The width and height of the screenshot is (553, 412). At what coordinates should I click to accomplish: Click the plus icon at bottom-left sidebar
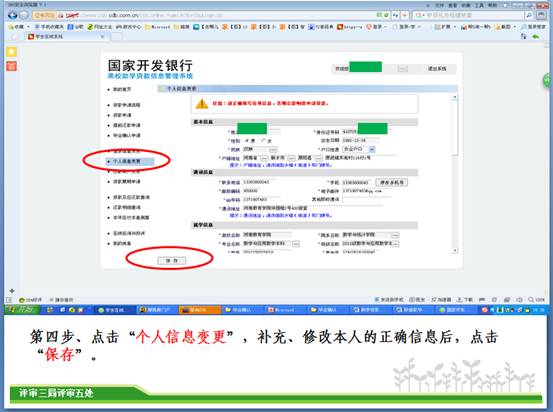[x=12, y=291]
